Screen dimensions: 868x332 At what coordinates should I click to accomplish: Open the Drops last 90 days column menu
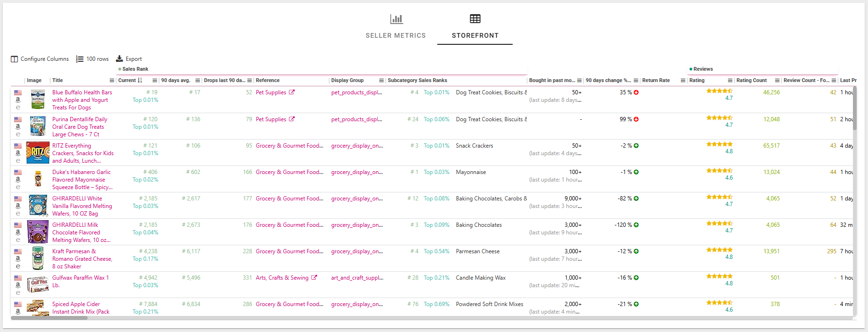tap(250, 81)
